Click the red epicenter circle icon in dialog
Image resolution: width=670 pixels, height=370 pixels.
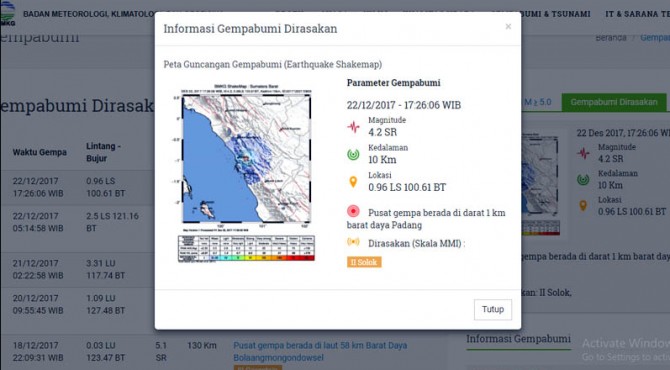pos(353,211)
